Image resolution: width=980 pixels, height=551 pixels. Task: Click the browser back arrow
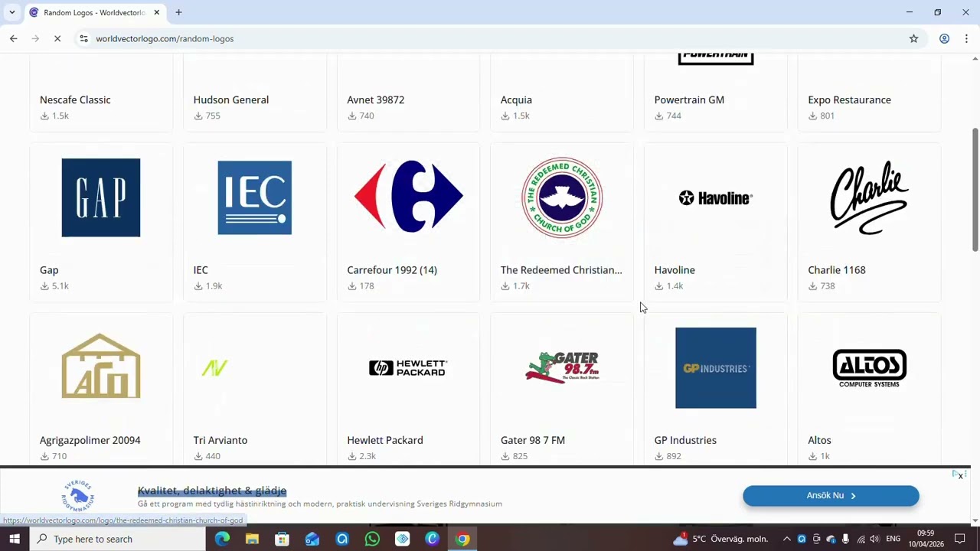click(13, 38)
